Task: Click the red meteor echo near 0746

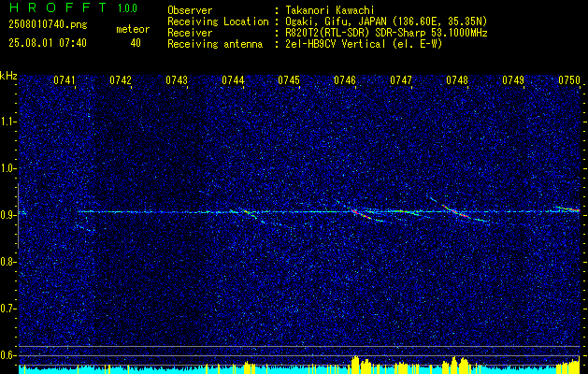Action: (x=362, y=214)
